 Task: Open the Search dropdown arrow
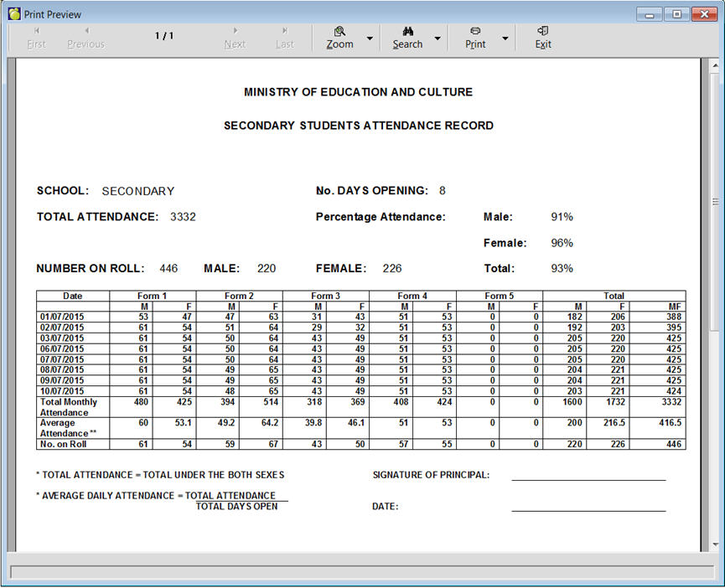pos(438,39)
